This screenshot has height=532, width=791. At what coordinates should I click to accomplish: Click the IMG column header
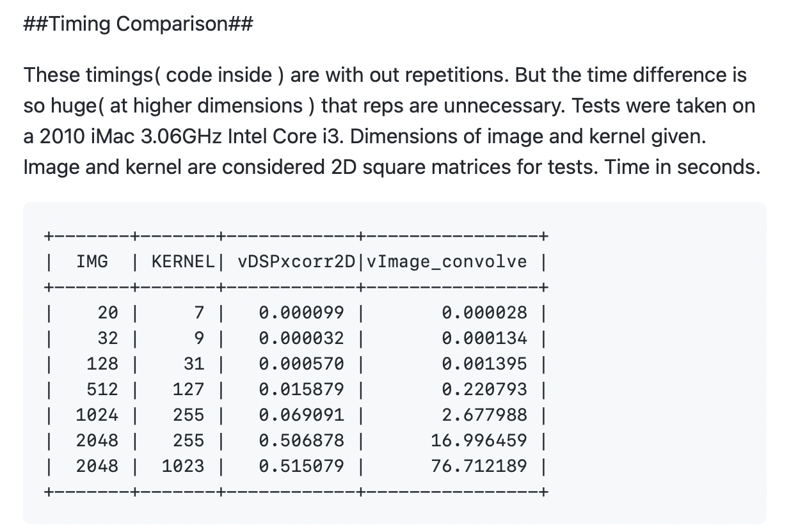(92, 262)
